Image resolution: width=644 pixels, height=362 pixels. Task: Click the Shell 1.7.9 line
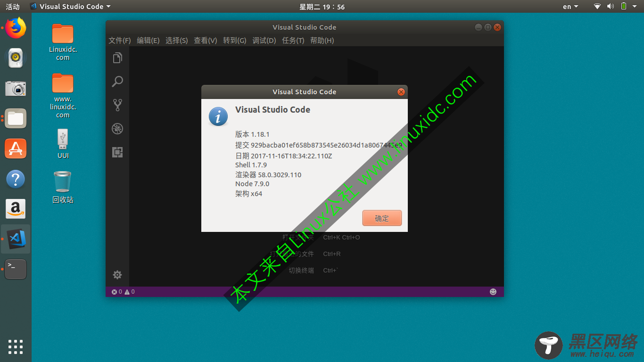[251, 165]
